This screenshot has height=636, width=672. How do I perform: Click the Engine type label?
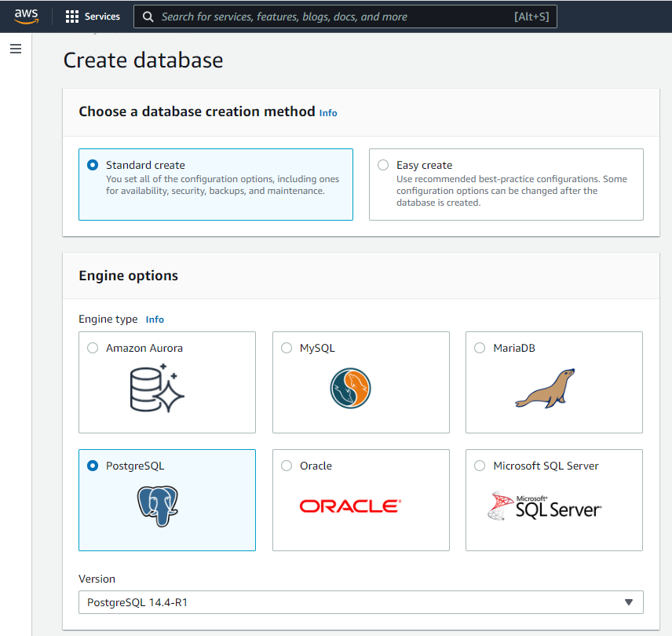108,320
